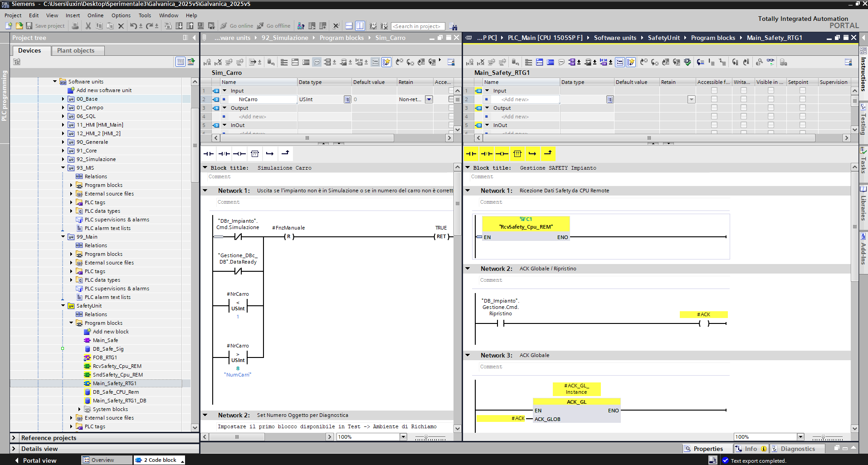Expand the 92_Simulazione software unit
This screenshot has height=465, width=868.
[x=63, y=159]
